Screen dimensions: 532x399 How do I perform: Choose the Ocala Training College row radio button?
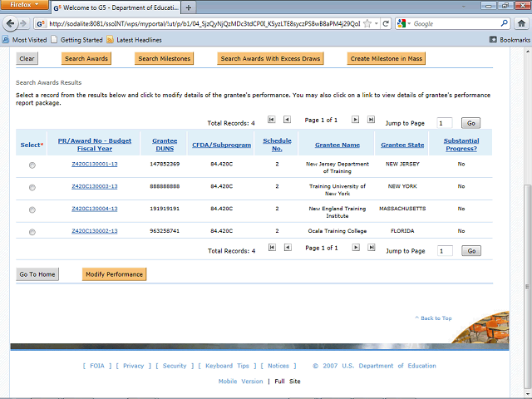pos(32,232)
